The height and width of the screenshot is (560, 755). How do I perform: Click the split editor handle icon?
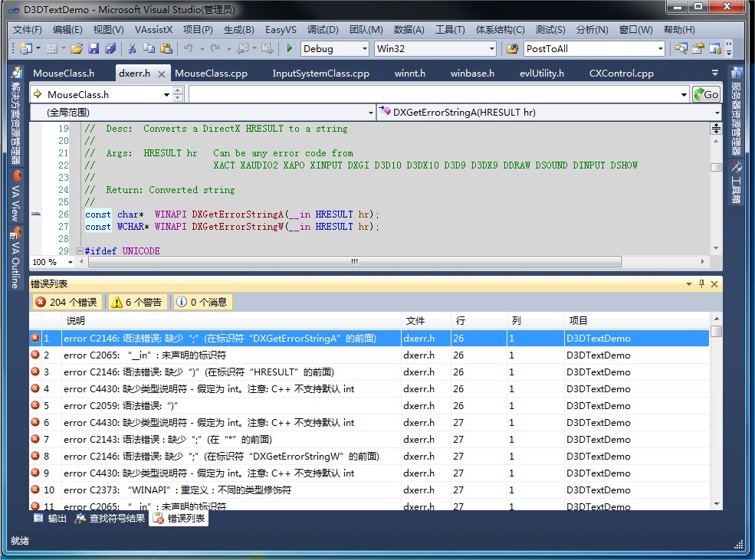pos(716,128)
